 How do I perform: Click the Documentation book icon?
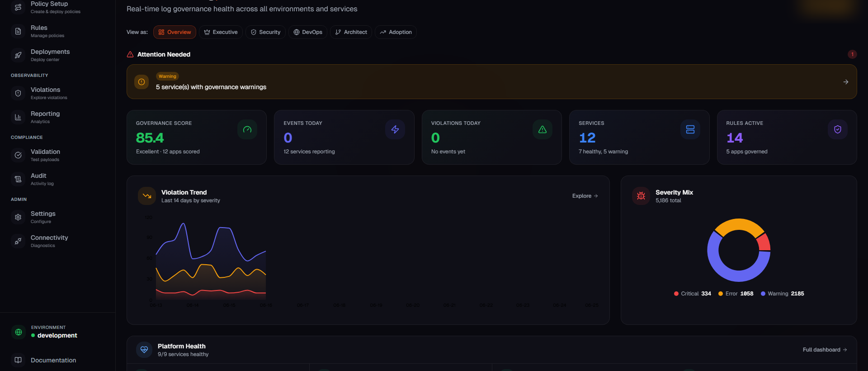[18, 360]
